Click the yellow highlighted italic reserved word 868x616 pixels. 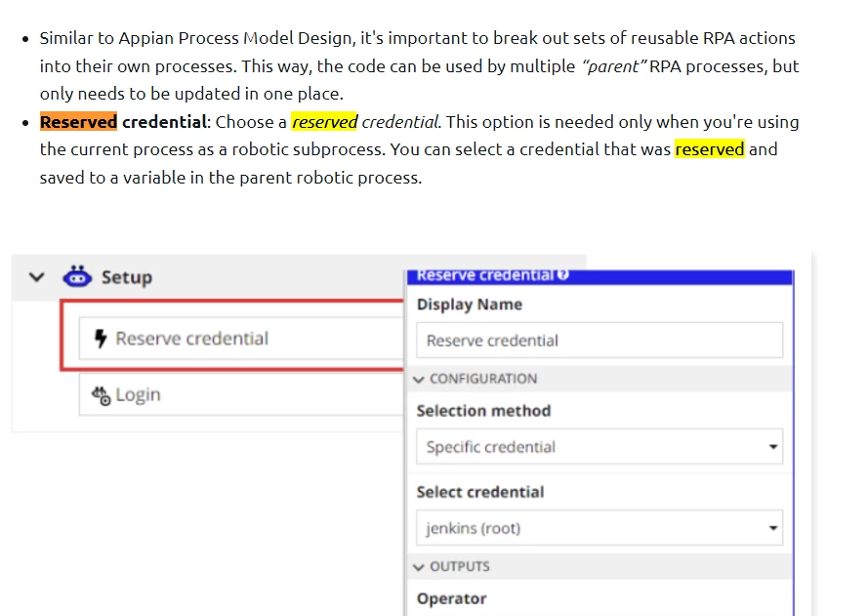324,122
